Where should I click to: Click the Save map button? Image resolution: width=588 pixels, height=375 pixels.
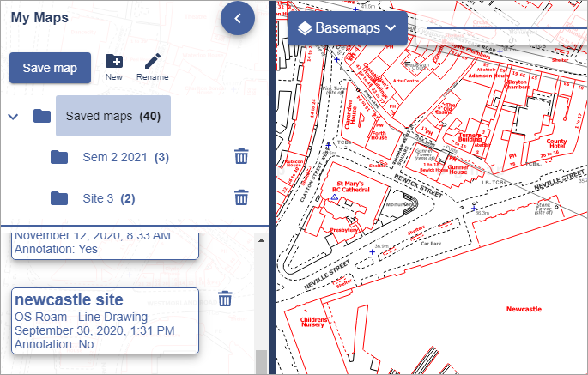coord(50,68)
